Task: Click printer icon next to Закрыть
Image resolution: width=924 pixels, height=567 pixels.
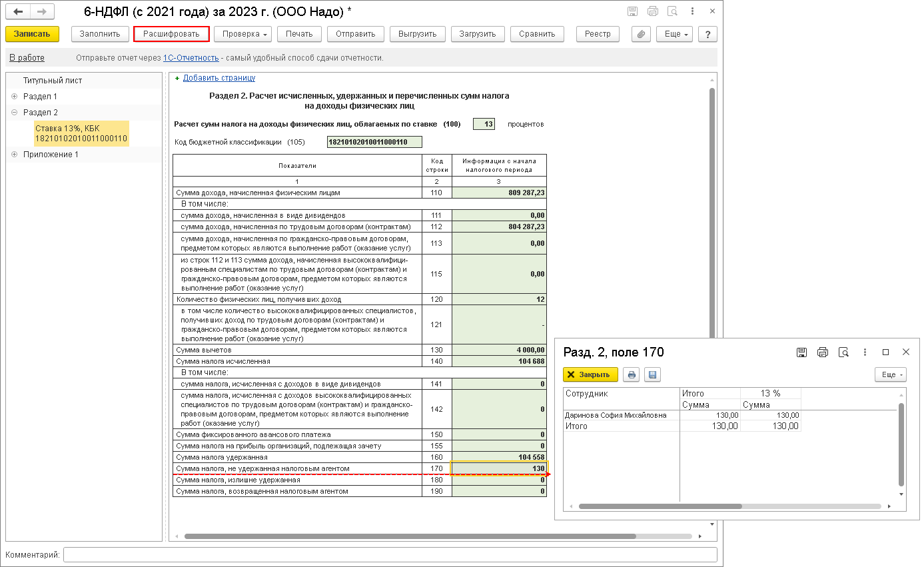Action: tap(632, 374)
